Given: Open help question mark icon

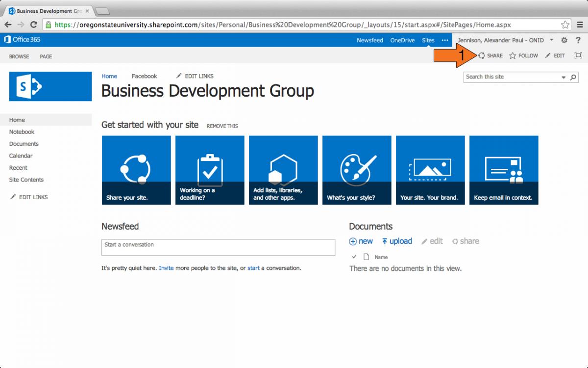Looking at the screenshot, I should tap(578, 40).
